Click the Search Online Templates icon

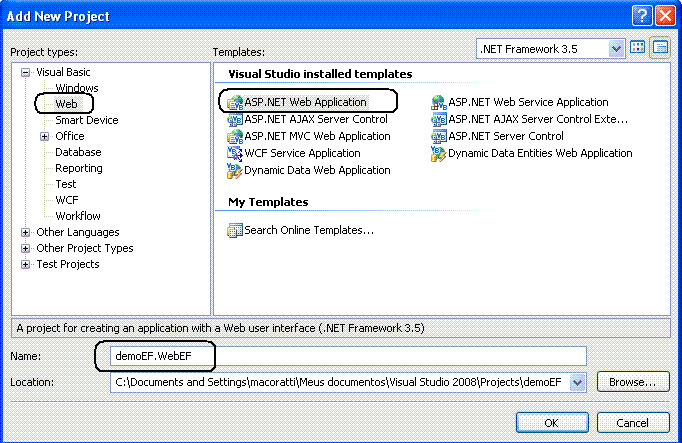pyautogui.click(x=235, y=230)
